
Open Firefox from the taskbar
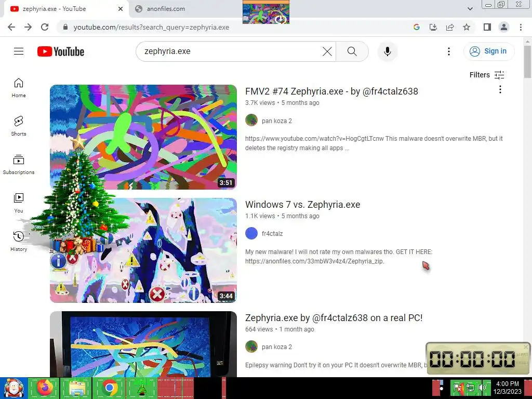45,388
